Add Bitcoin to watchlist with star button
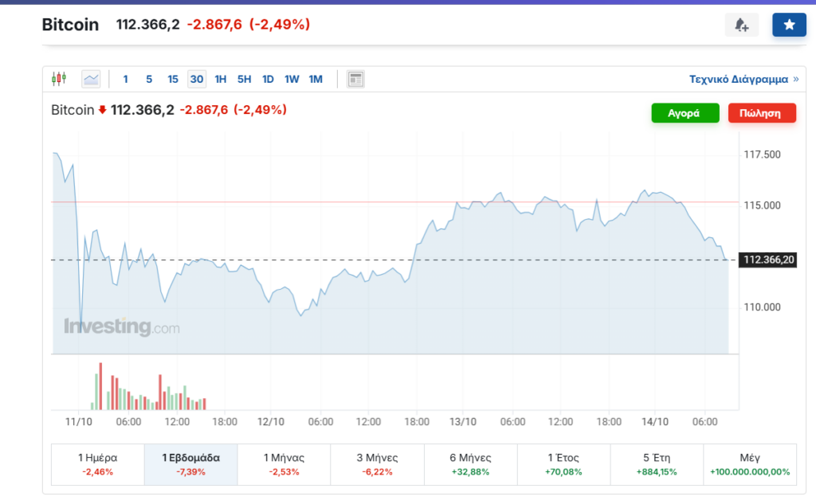 pos(789,25)
